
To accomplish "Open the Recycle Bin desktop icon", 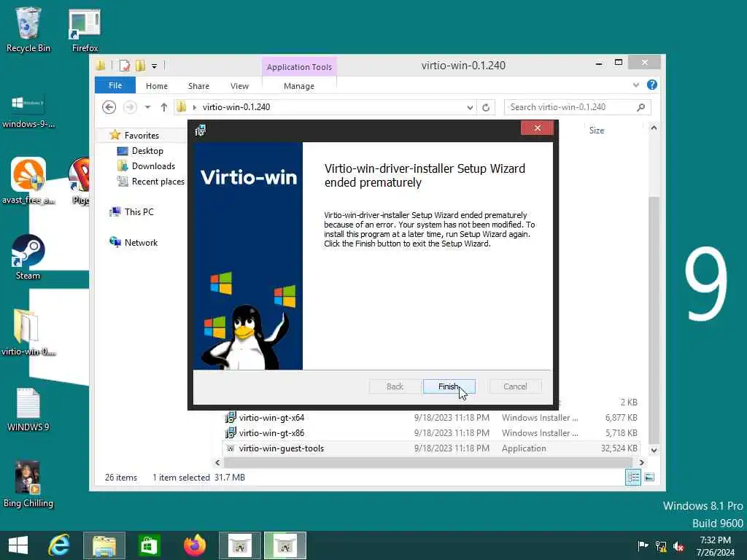I will pos(28,29).
